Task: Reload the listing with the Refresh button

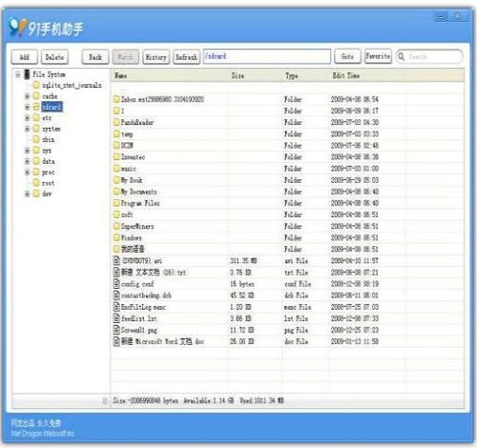Action: pos(186,57)
